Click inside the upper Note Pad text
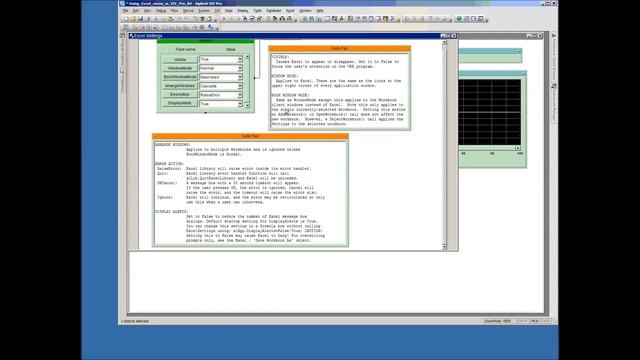The height and width of the screenshot is (360, 640). (340, 90)
